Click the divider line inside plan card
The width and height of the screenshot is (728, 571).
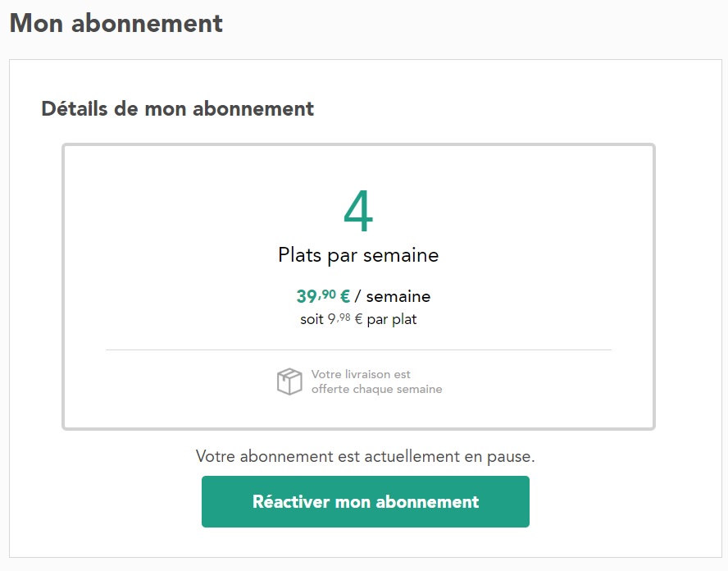point(358,349)
